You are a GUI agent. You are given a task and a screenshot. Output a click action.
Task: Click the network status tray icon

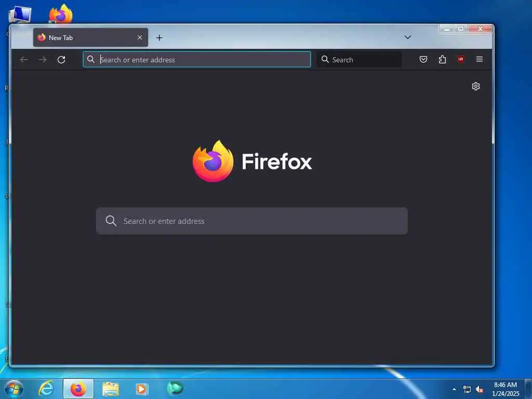(x=467, y=390)
